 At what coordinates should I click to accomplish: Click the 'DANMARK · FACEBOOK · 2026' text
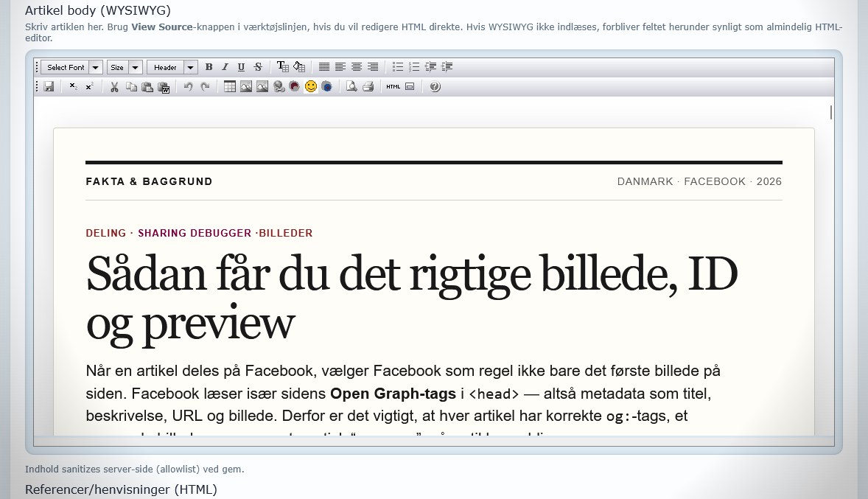click(699, 181)
